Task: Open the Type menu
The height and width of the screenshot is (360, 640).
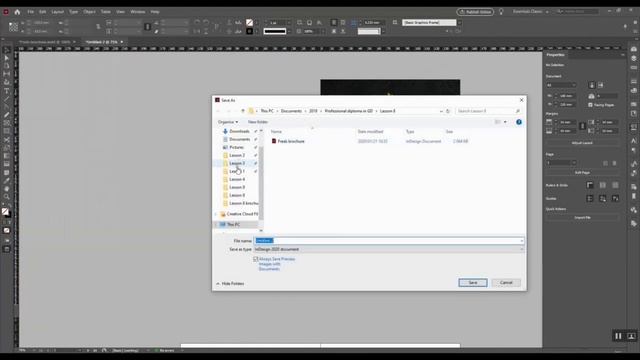Action: pyautogui.click(x=73, y=12)
